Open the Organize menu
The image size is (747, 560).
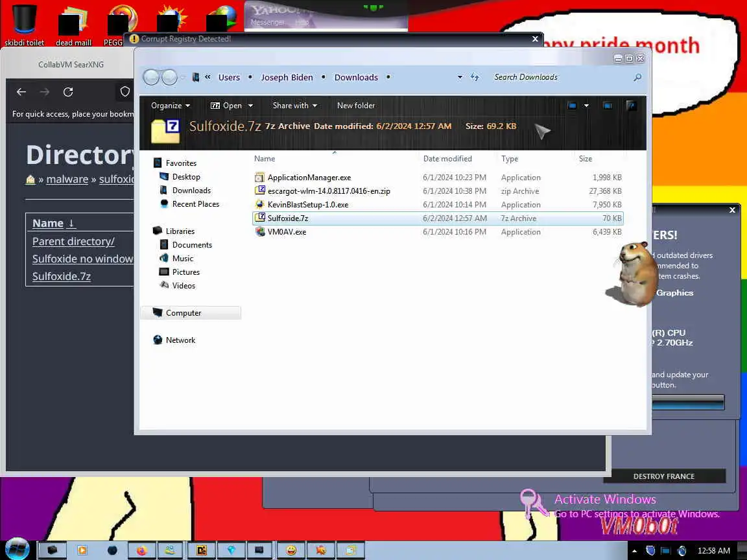[x=170, y=106]
